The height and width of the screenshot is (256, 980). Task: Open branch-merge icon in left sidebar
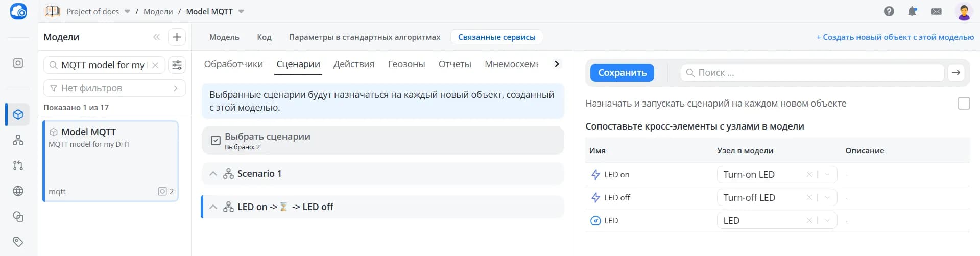point(18,165)
